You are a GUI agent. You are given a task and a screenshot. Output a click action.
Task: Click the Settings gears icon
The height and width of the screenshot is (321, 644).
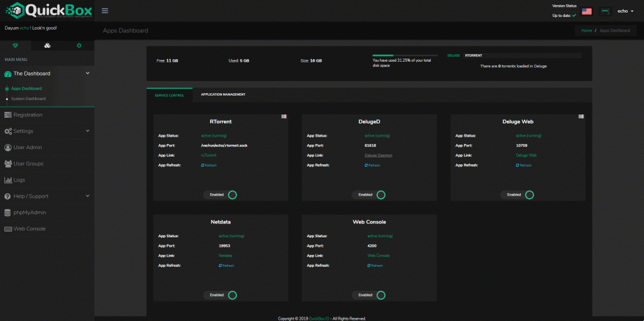click(8, 131)
